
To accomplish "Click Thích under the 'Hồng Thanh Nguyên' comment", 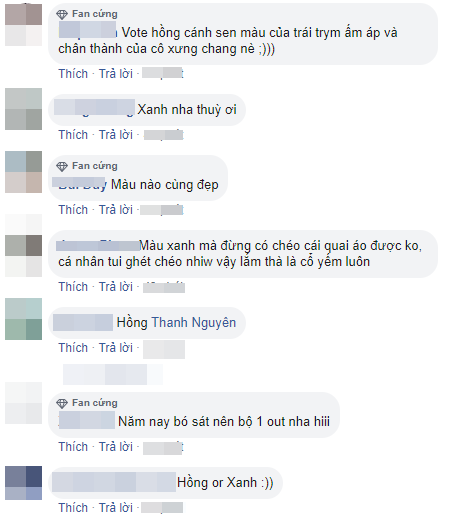I will pyautogui.click(x=73, y=348).
